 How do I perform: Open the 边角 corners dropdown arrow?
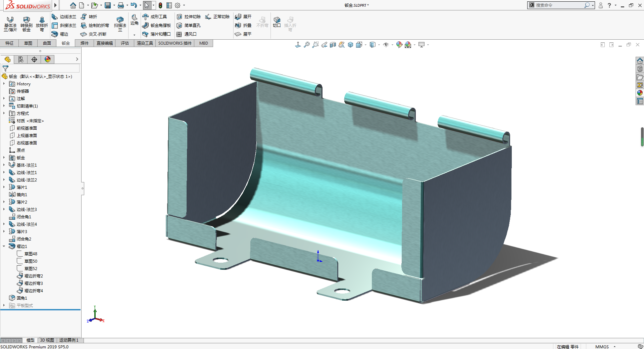pos(134,35)
